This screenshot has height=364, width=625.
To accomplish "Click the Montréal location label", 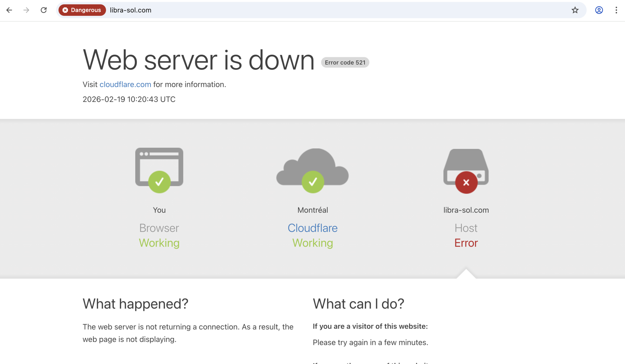I will 312,210.
